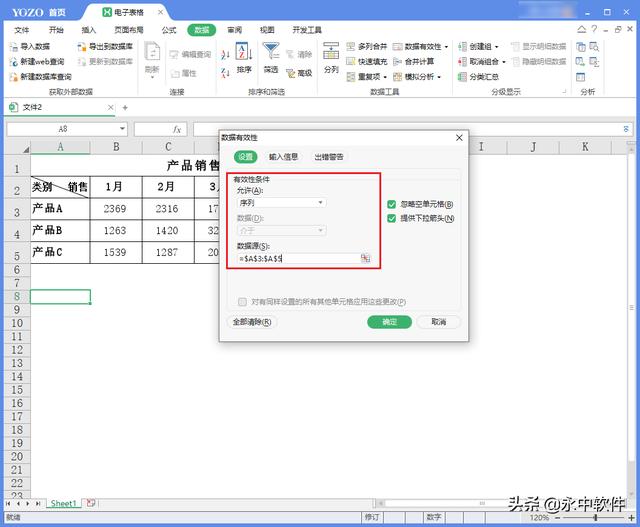Click the 确定 button
Viewport: 640px width, 527px height.
tap(389, 322)
